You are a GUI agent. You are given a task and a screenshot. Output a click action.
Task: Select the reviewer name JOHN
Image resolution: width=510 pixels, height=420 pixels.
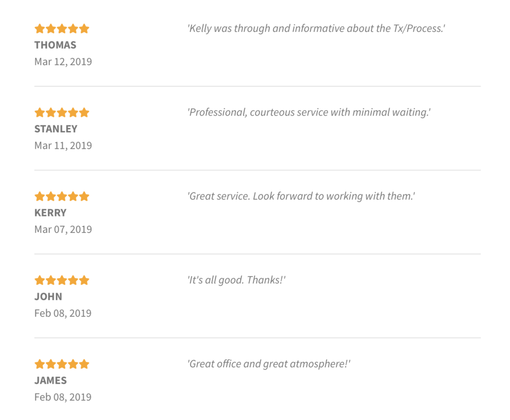click(x=48, y=297)
